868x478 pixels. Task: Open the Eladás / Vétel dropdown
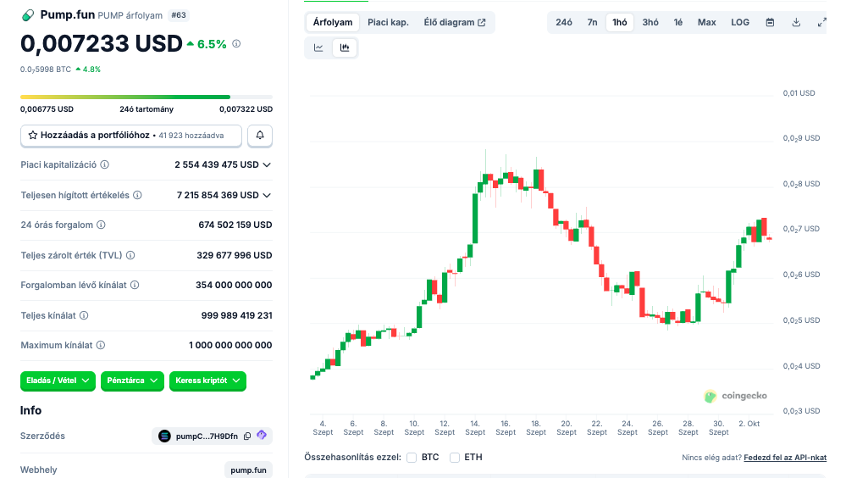(58, 381)
